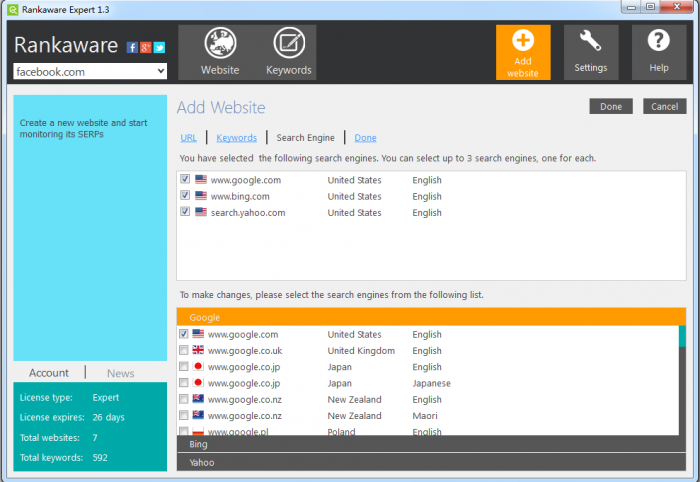Image resolution: width=700 pixels, height=482 pixels.
Task: Go to the URL wizard step
Action: tap(188, 137)
